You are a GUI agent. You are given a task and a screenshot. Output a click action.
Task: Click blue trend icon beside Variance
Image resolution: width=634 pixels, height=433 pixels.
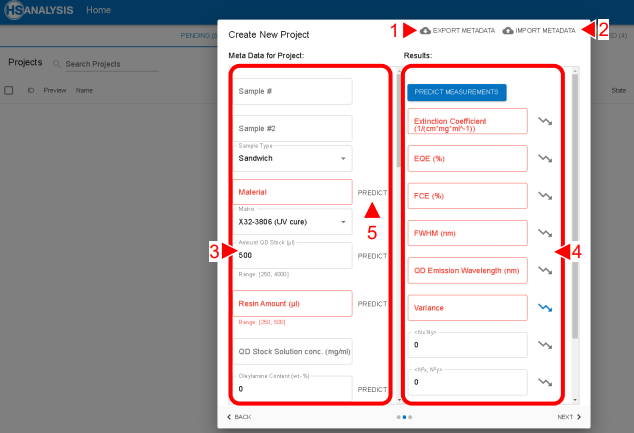[545, 308]
